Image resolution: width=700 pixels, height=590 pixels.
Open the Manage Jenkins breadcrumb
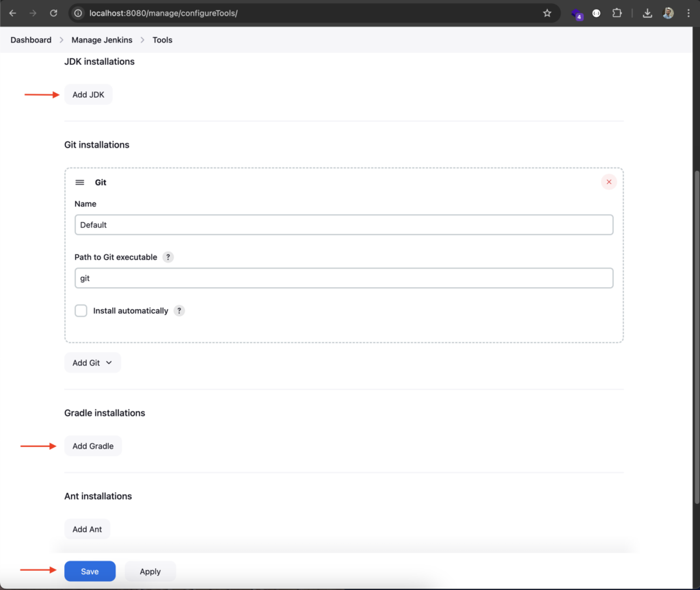click(102, 40)
